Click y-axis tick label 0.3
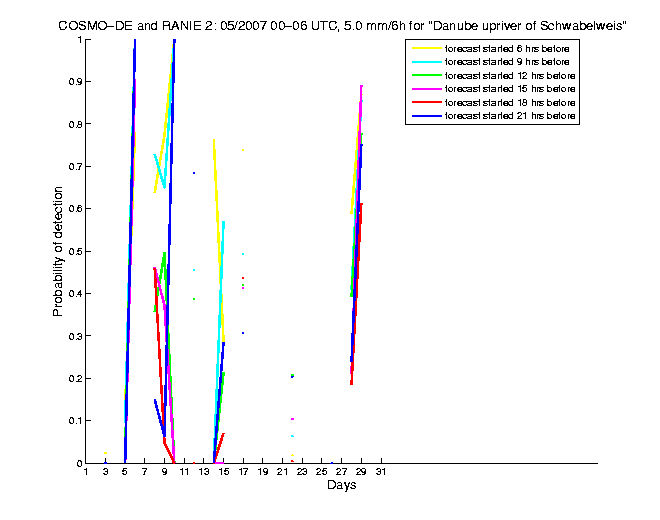 pos(76,336)
